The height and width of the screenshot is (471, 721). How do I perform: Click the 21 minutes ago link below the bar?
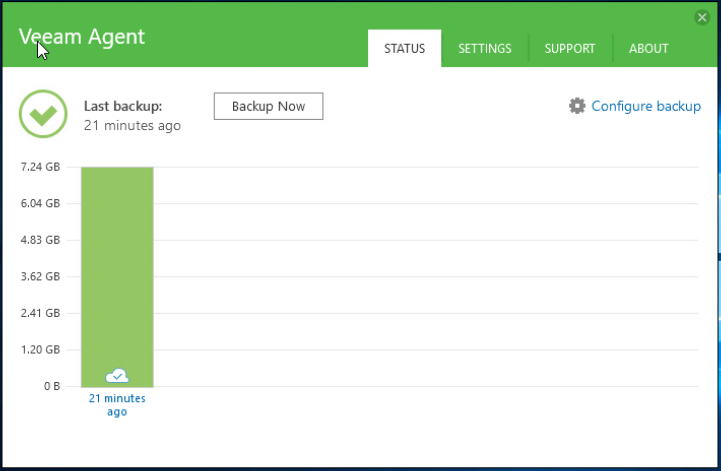[x=117, y=405]
